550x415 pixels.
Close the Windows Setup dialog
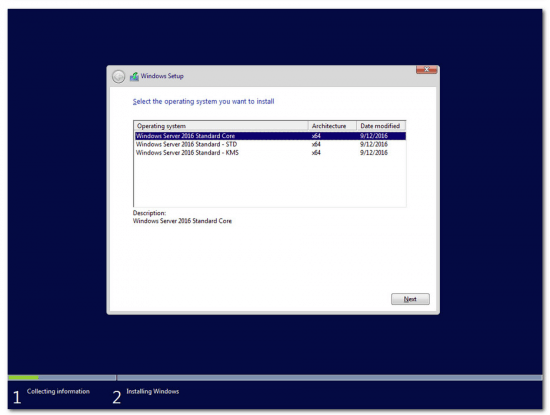427,69
